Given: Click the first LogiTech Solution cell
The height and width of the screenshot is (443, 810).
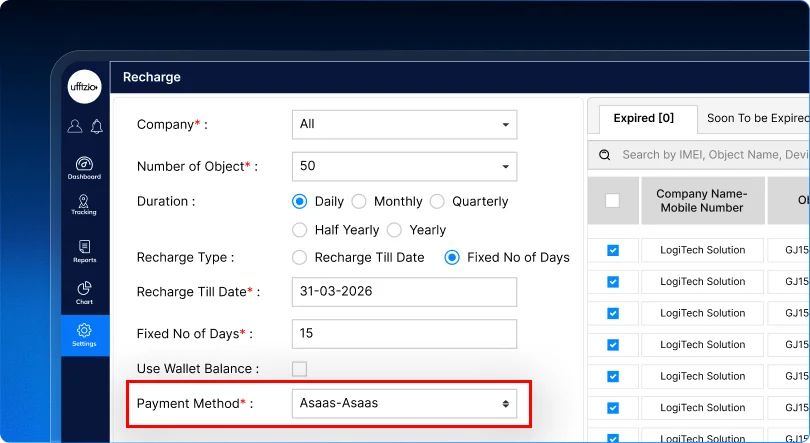Looking at the screenshot, I should click(x=703, y=250).
